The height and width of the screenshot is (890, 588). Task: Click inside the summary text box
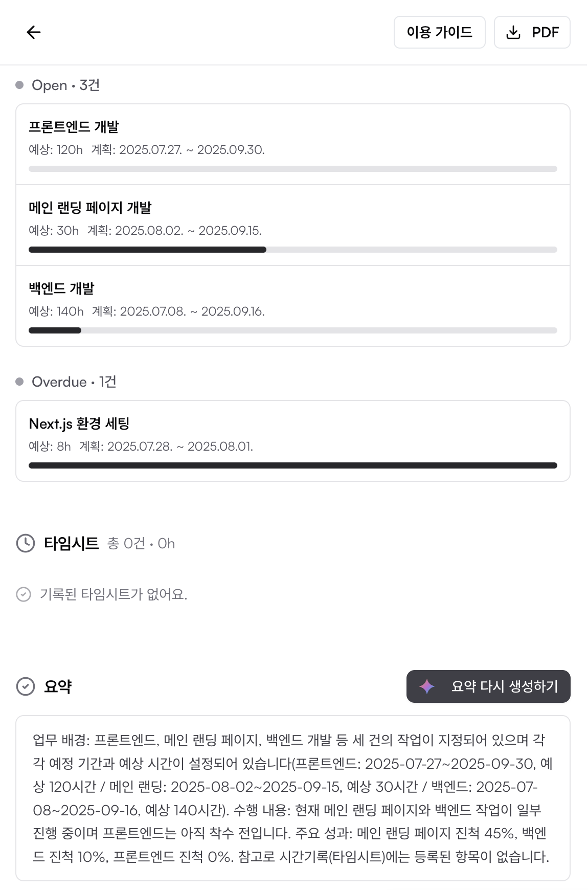pos(292,798)
